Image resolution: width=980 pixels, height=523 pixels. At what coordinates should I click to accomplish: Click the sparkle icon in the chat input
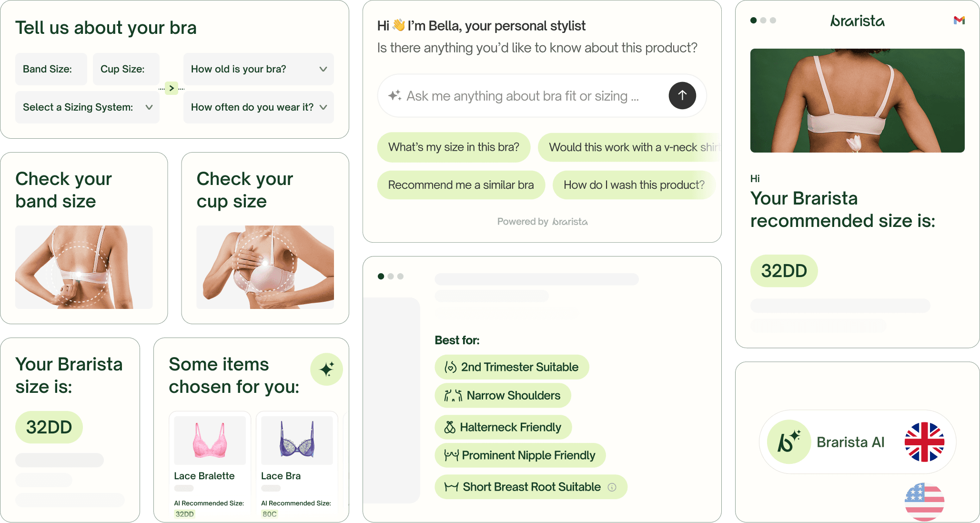tap(394, 95)
